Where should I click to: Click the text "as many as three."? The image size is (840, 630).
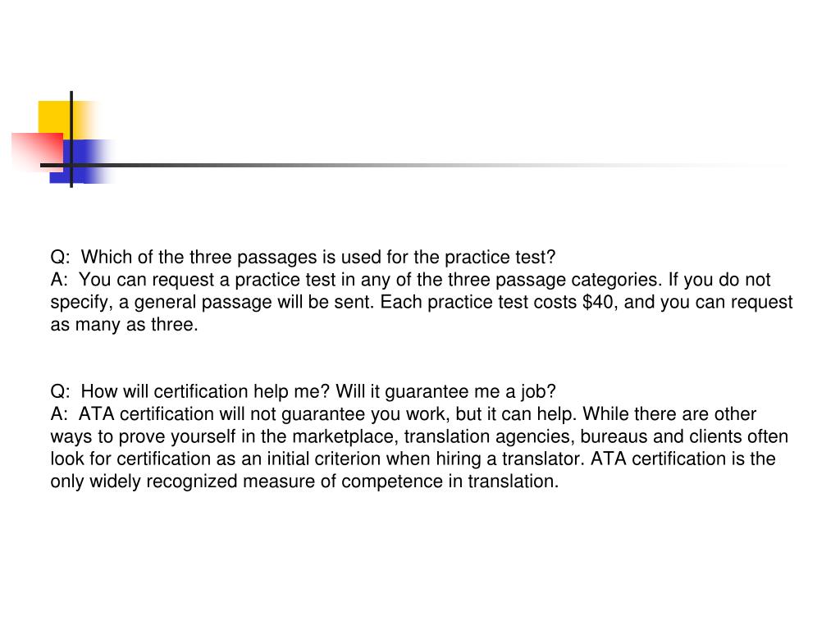125,325
